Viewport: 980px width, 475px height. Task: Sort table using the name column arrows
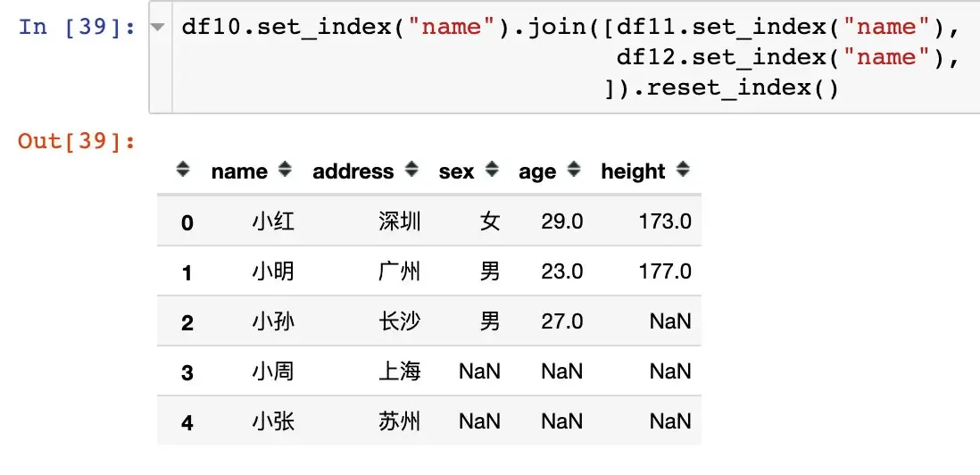(x=285, y=169)
